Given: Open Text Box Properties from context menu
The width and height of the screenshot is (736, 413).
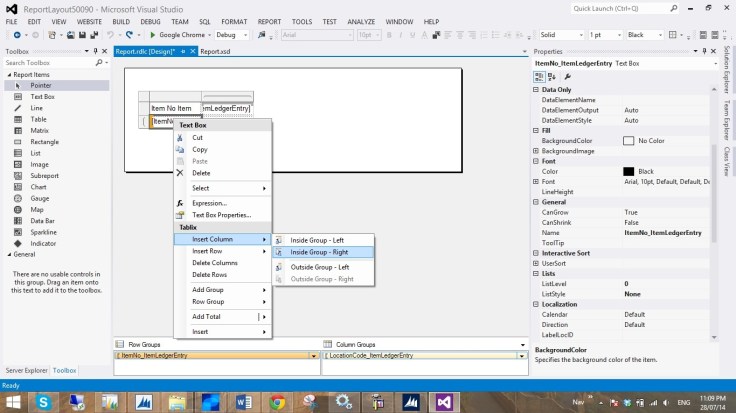Looking at the screenshot, I should pos(221,215).
